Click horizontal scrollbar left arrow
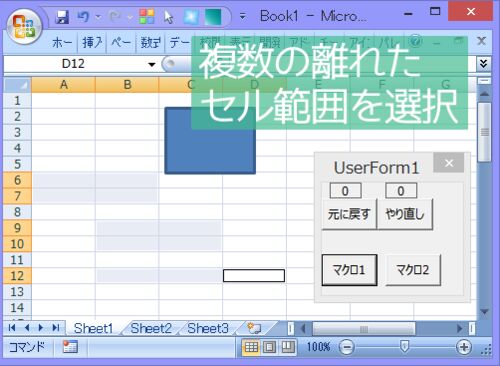500x366 pixels. (x=303, y=329)
